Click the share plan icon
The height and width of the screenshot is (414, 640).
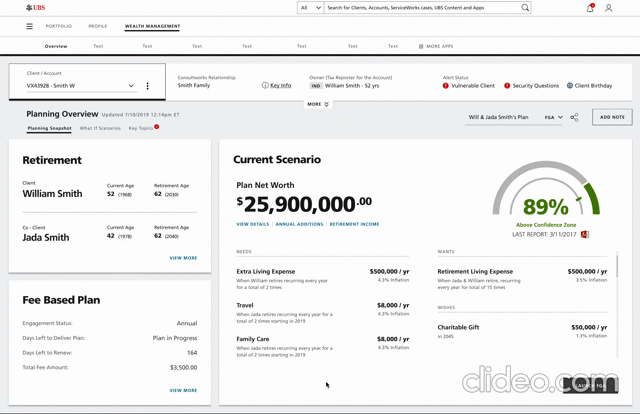click(574, 117)
